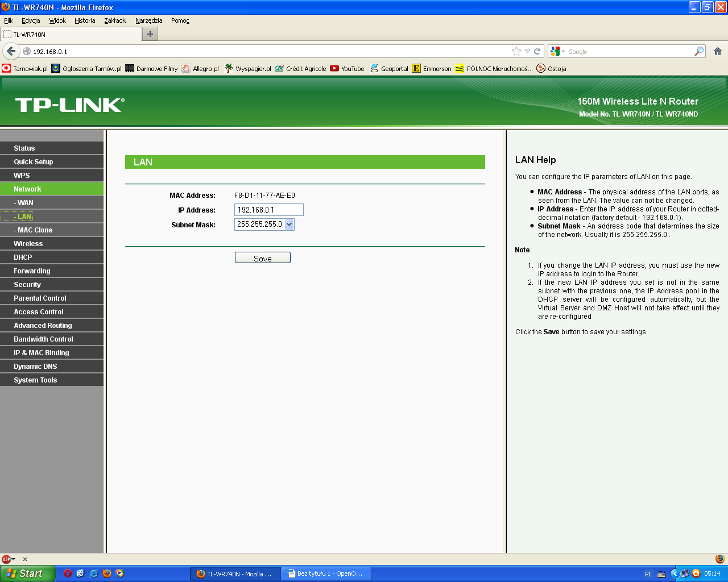728x582 pixels.
Task: Expand the Subnet Mask dropdown
Action: pos(289,225)
